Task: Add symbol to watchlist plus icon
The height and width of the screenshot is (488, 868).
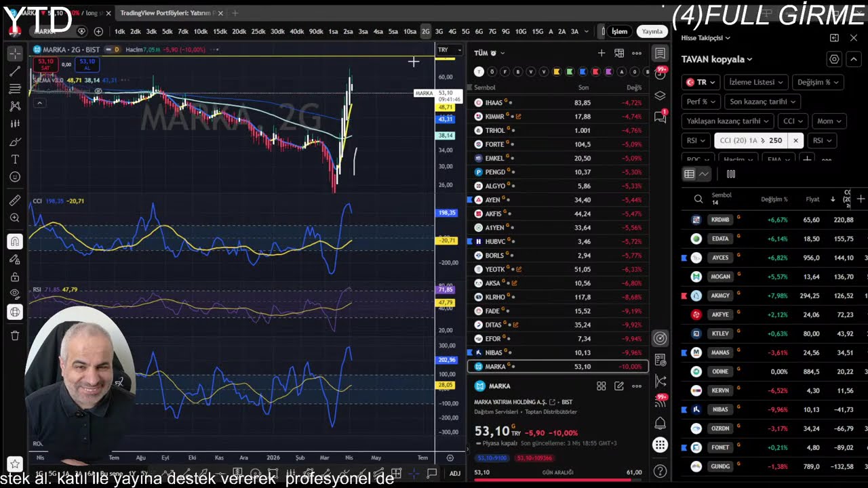Action: pyautogui.click(x=601, y=53)
